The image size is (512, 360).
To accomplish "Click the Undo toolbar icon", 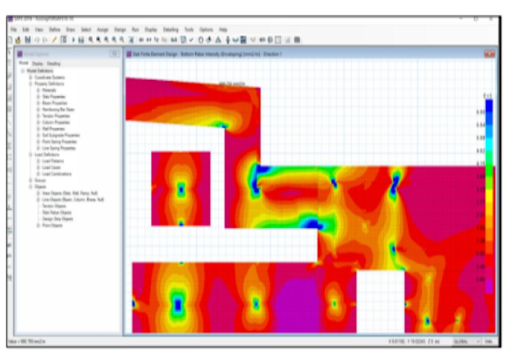I will pyautogui.click(x=37, y=40).
